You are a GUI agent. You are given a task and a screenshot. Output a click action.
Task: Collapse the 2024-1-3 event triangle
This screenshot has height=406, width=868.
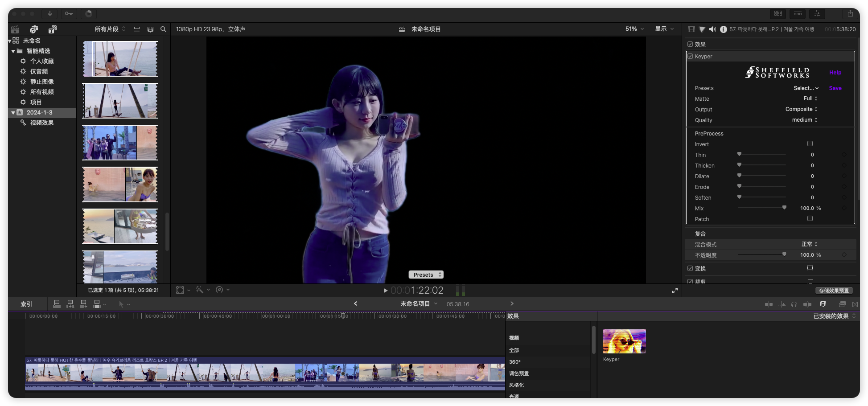[13, 113]
